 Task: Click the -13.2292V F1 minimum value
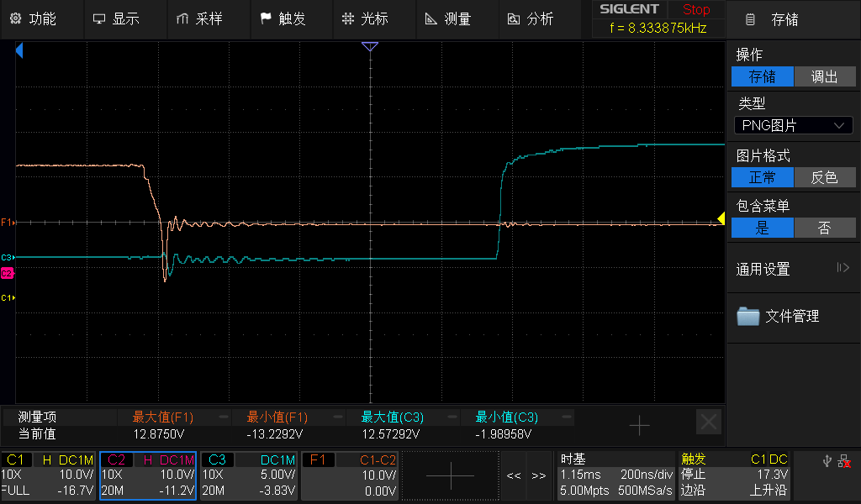275,434
